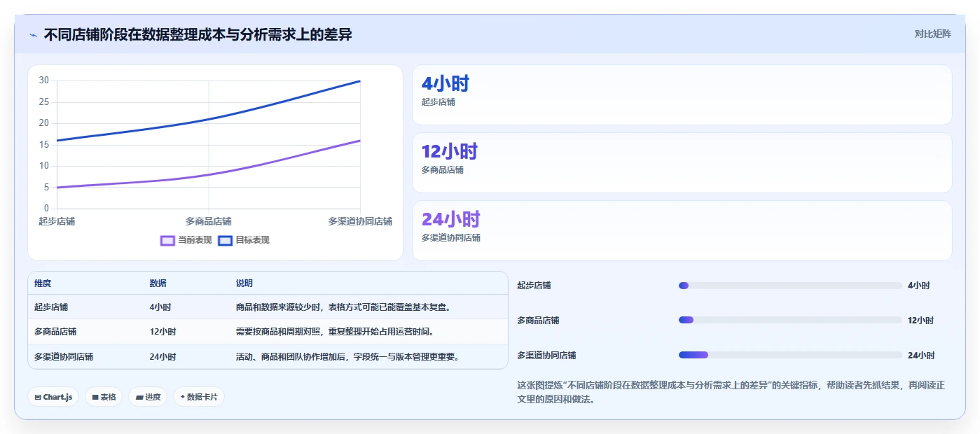Click the 30 y-axis tick label

[44, 80]
